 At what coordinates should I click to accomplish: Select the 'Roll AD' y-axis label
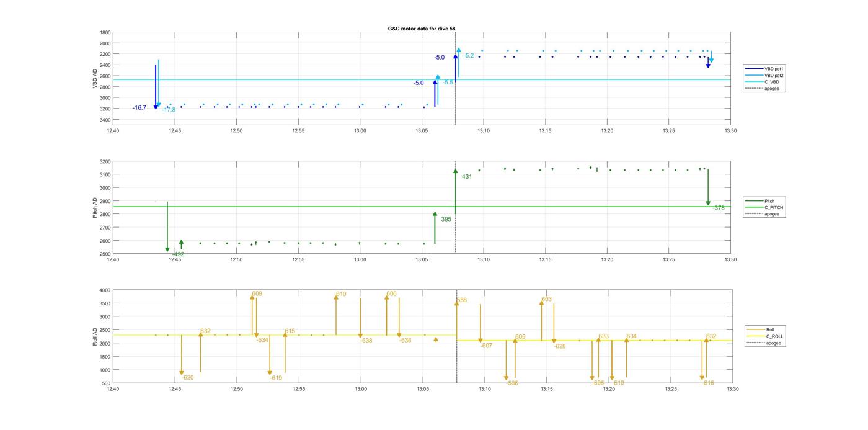tap(95, 336)
